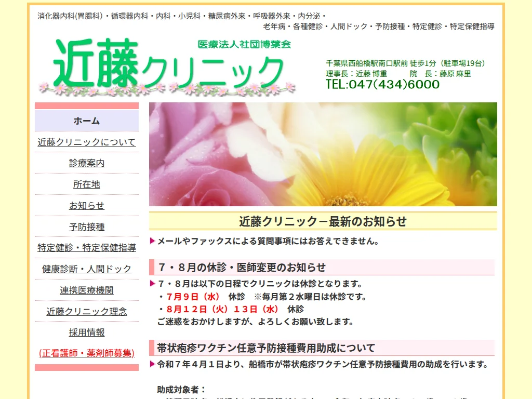
Task: Open the 所在地 link
Action: 87,184
